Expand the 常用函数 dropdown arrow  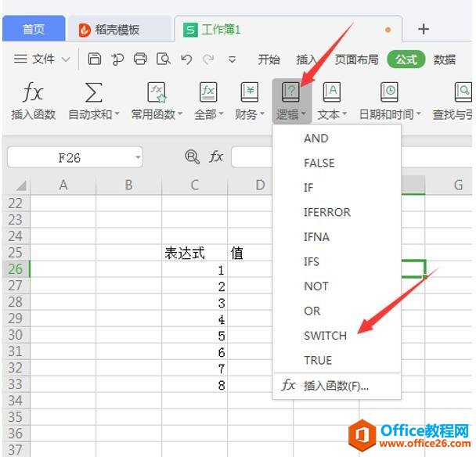180,114
